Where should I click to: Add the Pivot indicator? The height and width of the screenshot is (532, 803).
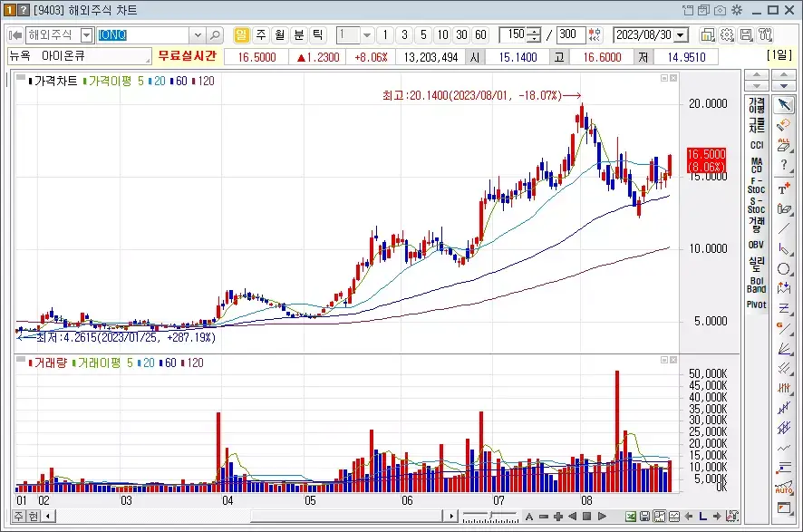click(757, 305)
